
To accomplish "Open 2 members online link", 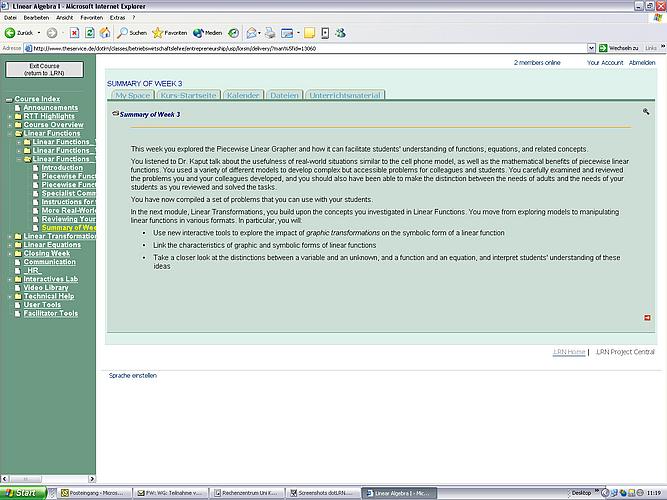I will point(537,63).
